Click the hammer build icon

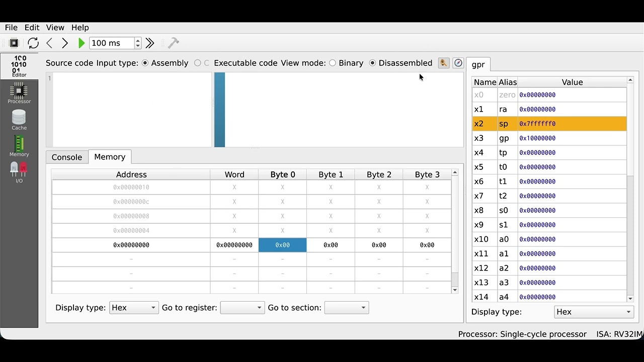[x=174, y=43]
